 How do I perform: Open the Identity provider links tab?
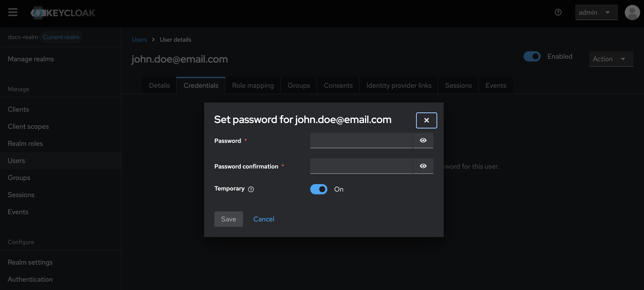[399, 86]
